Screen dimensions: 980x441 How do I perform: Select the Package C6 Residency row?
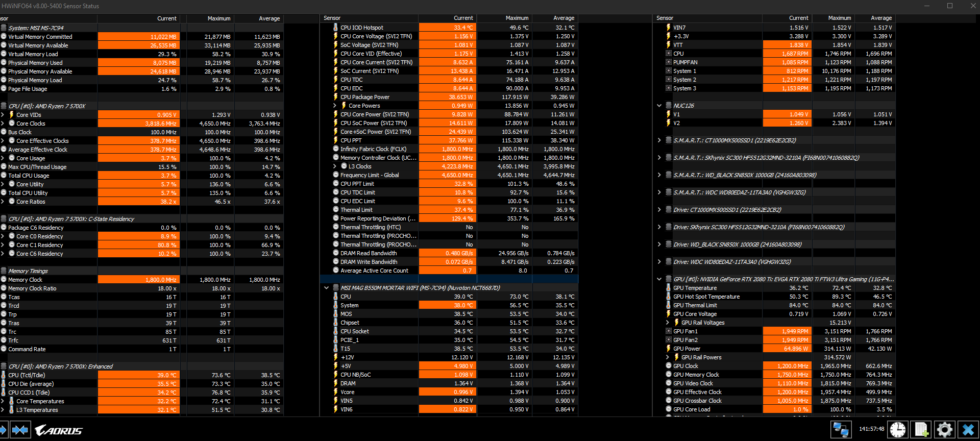click(141, 228)
